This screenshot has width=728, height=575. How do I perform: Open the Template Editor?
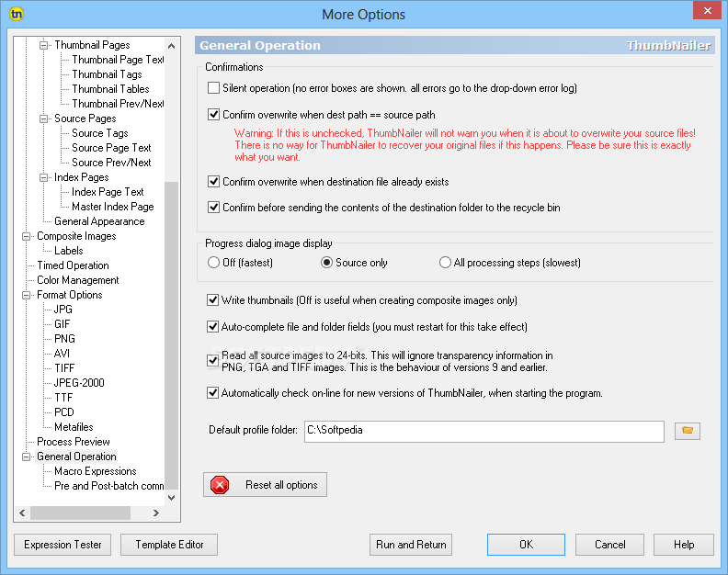[x=169, y=545]
